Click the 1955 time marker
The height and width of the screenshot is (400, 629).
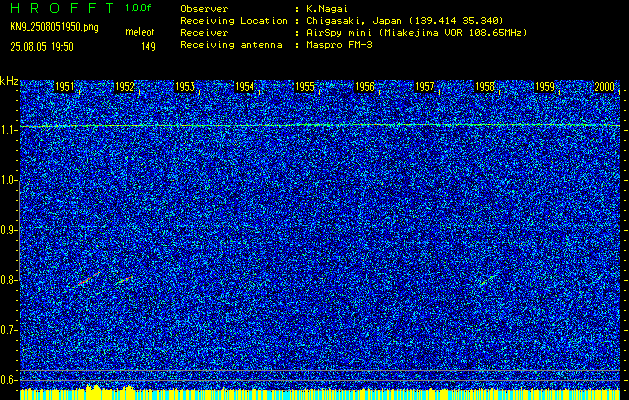305,87
